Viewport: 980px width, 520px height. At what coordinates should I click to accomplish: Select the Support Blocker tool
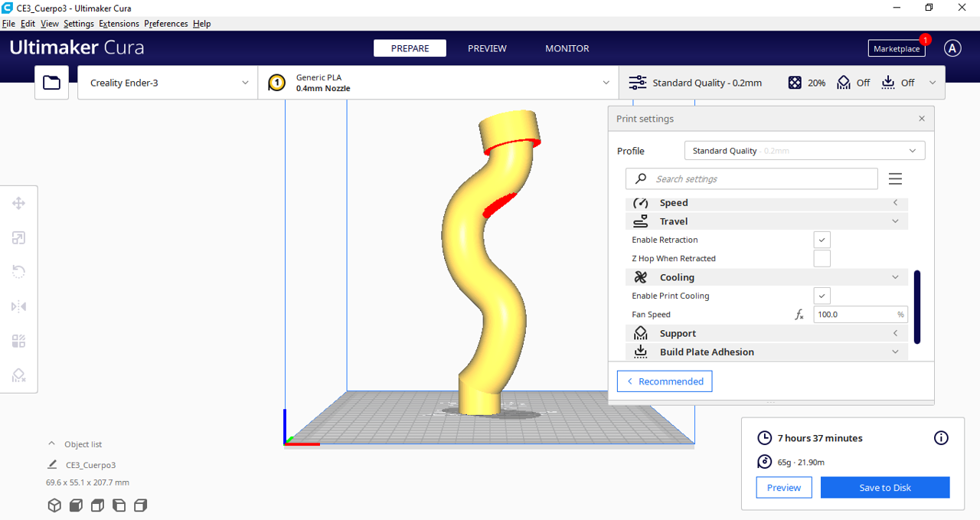click(x=19, y=375)
